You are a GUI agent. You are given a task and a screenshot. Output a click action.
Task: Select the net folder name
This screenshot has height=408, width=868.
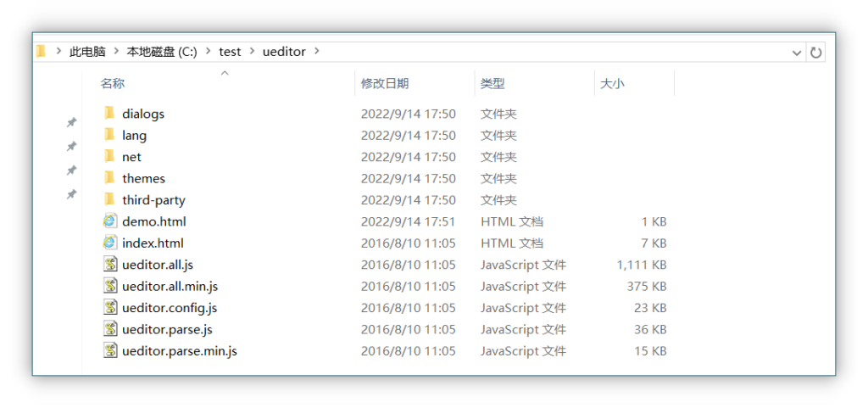click(x=131, y=157)
